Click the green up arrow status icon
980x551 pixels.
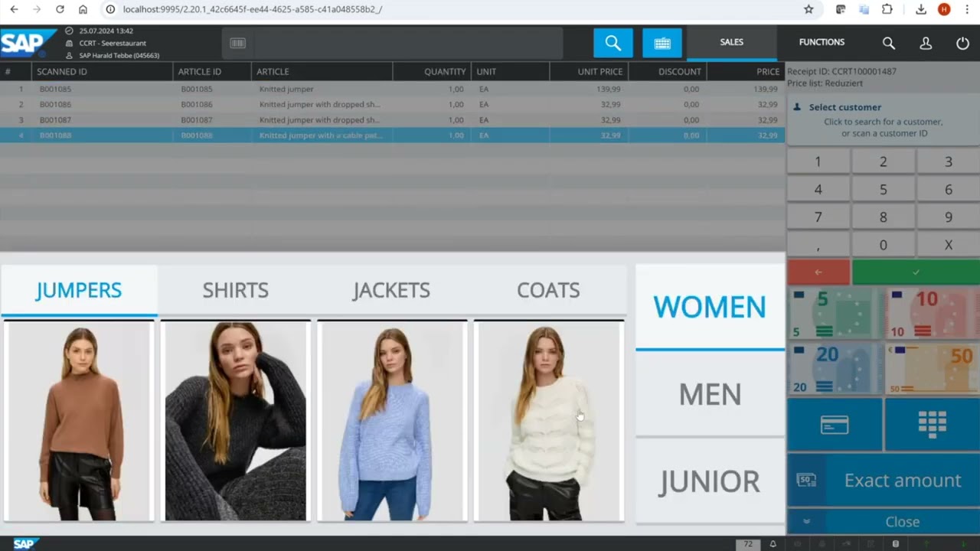click(x=926, y=544)
